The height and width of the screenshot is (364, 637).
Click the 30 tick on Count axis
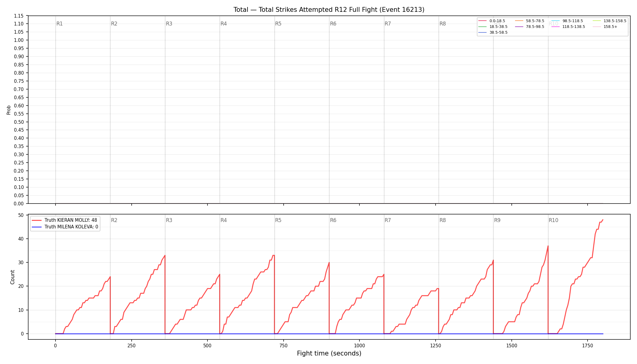point(21,262)
